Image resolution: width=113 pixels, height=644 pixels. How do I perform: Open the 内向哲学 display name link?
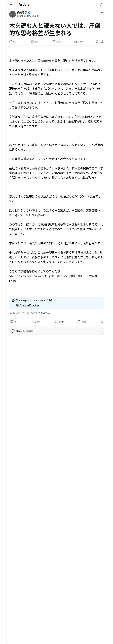click(x=22, y=13)
